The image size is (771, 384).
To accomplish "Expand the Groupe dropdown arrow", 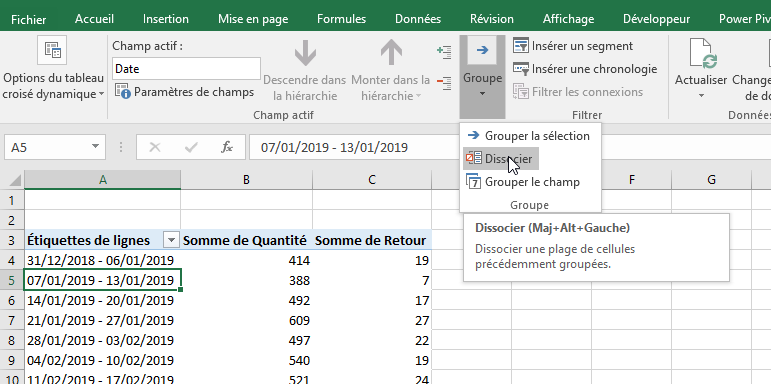I will [x=482, y=94].
